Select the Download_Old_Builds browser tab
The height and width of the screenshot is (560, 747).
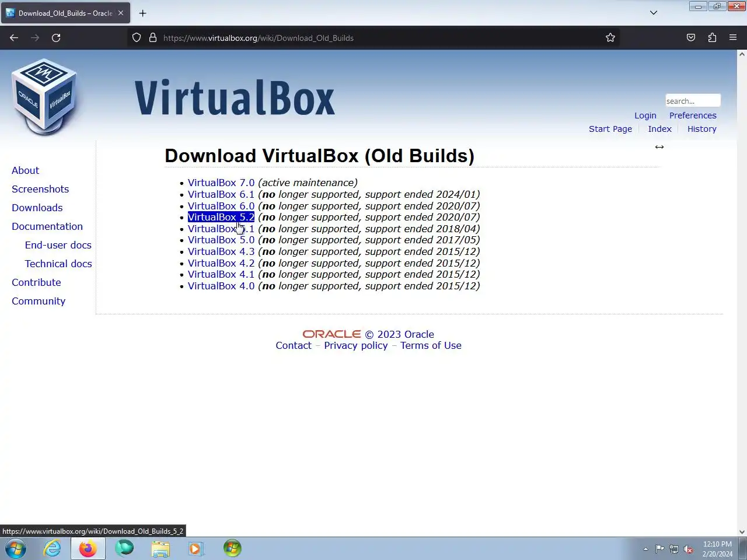click(x=65, y=13)
